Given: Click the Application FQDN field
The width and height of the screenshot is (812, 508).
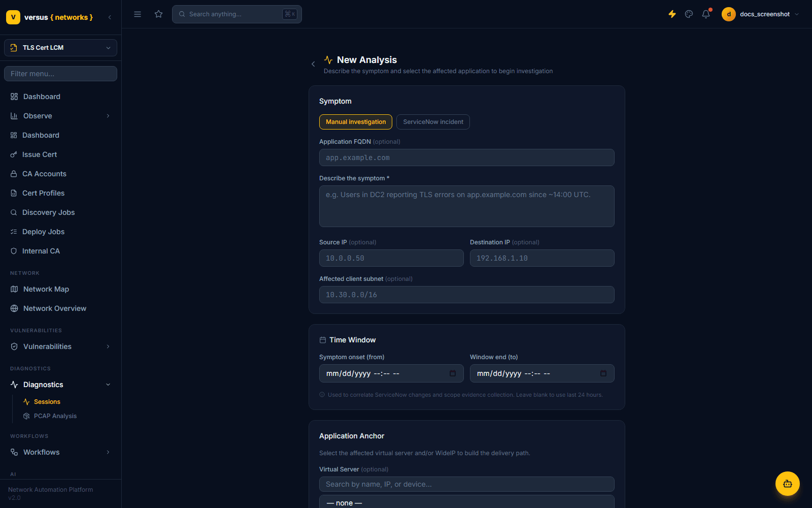Looking at the screenshot, I should [x=467, y=157].
